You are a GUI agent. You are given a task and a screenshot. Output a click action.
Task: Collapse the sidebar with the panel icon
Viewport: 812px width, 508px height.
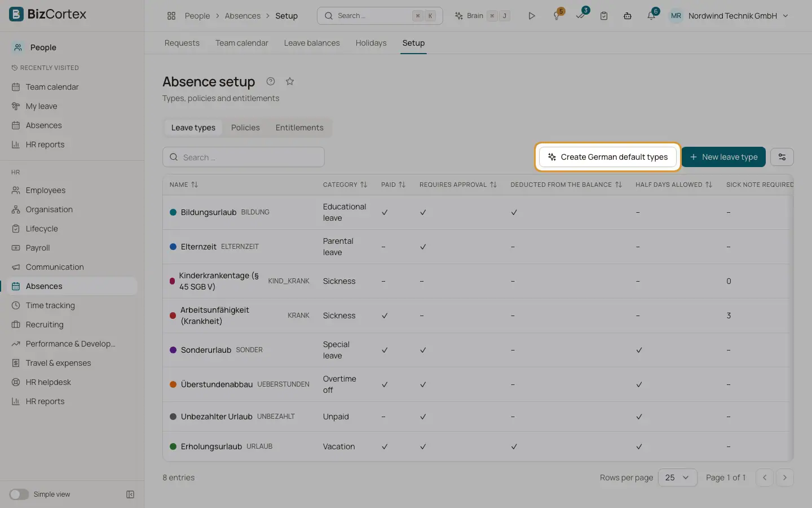pyautogui.click(x=130, y=494)
